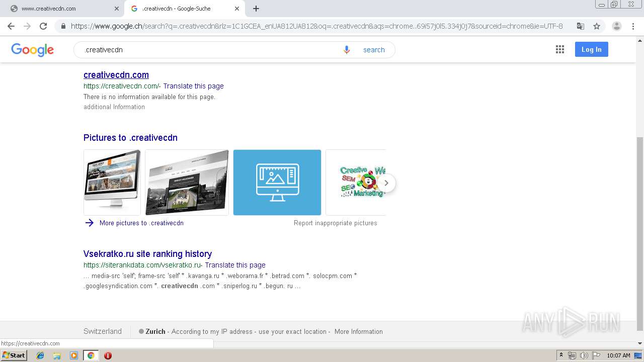Screen dimensions: 644x362
Task: Launch the media player taskbar icon
Action: coord(74,355)
